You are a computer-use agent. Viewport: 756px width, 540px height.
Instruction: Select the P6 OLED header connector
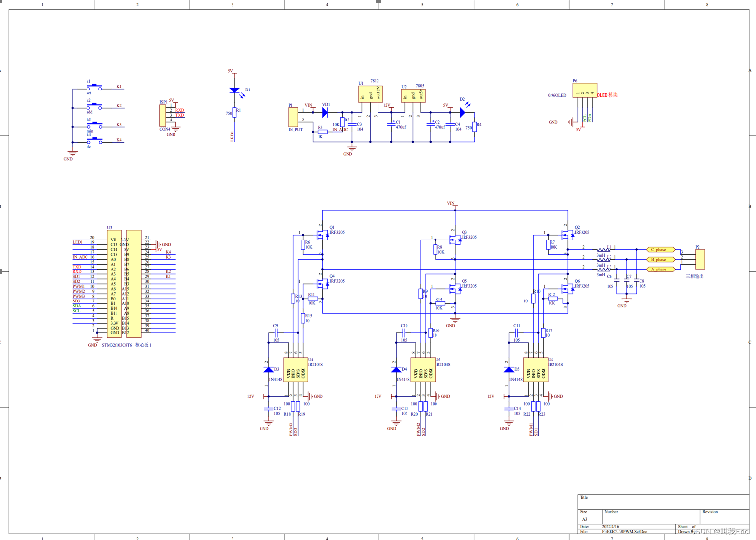tap(584, 90)
